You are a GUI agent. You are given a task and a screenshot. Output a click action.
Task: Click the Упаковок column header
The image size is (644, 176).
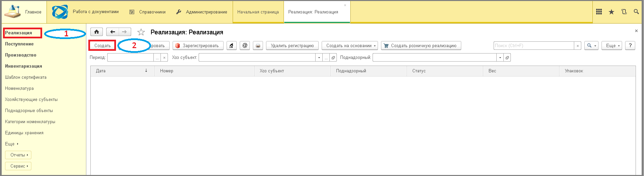coord(597,71)
